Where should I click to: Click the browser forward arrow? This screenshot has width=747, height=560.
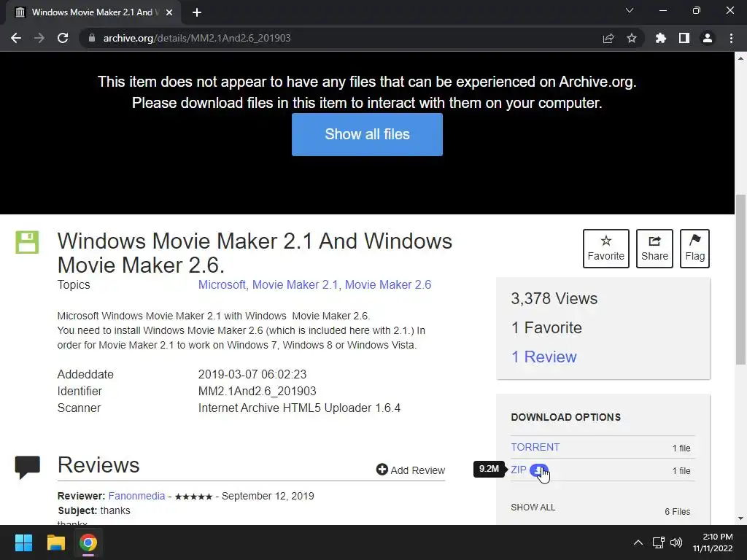point(39,38)
